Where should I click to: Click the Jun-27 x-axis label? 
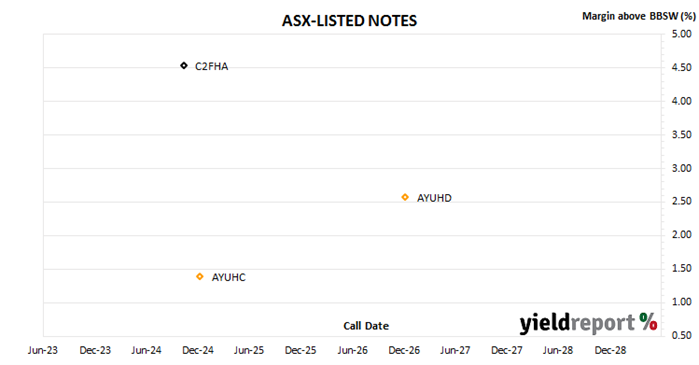(455, 350)
